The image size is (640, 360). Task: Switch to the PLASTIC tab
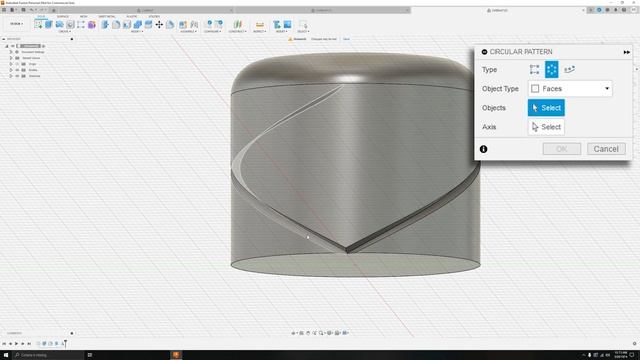[x=131, y=17]
